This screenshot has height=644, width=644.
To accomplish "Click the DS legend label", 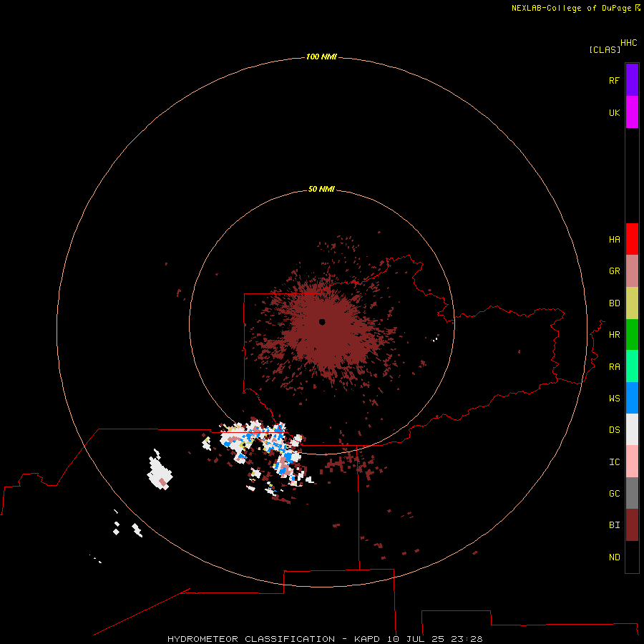I will [614, 430].
